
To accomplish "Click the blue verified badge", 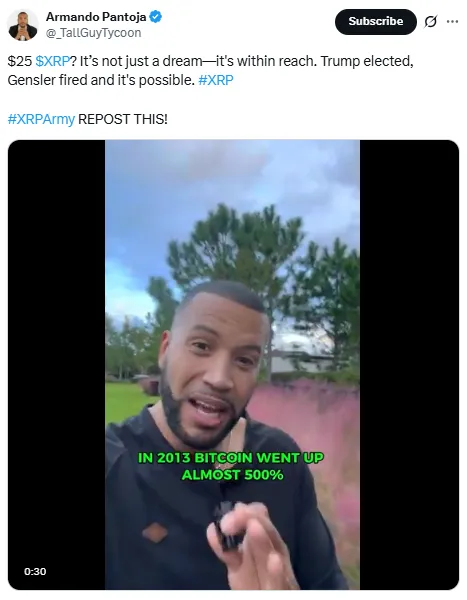I will click(x=155, y=17).
